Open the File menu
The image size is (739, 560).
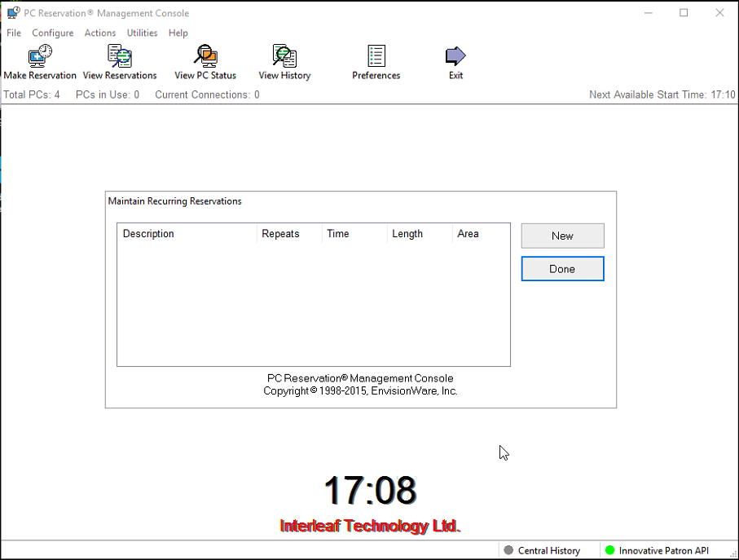click(x=14, y=33)
